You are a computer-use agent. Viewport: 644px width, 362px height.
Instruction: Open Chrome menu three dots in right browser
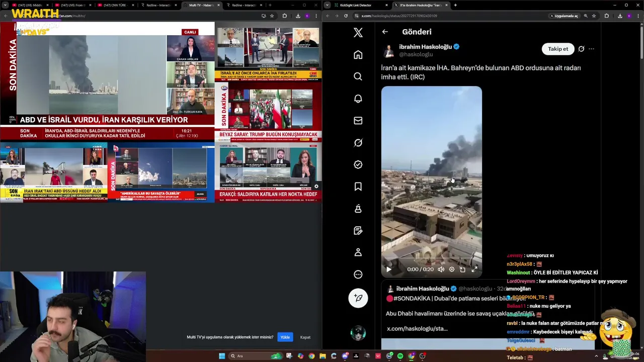coord(638,16)
